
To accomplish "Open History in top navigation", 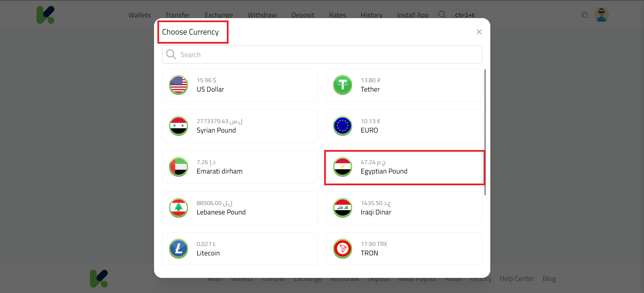I will pyautogui.click(x=371, y=15).
